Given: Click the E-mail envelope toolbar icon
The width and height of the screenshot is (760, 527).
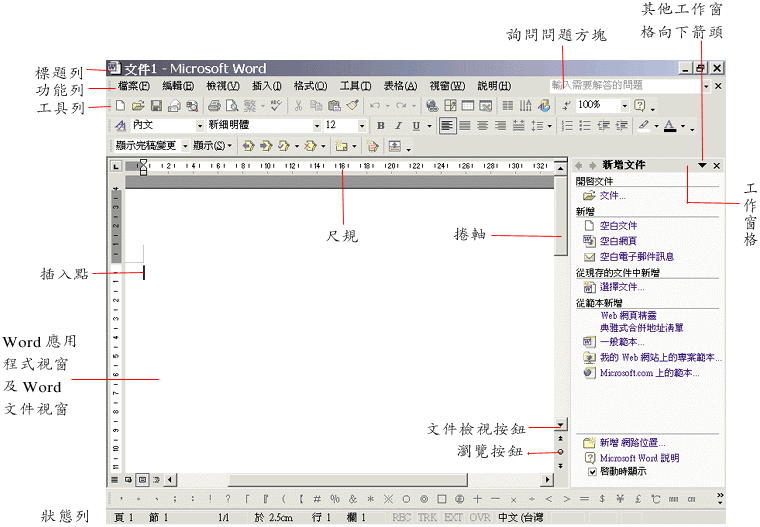Looking at the screenshot, I should click(x=174, y=105).
